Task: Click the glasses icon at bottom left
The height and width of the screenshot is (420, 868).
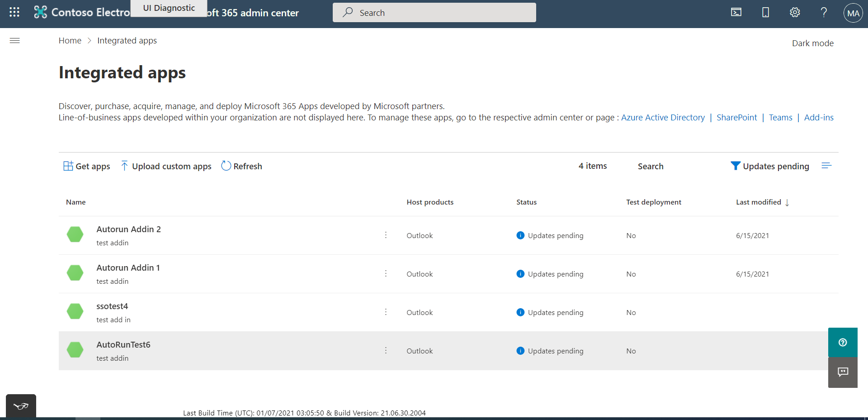Action: point(21,406)
